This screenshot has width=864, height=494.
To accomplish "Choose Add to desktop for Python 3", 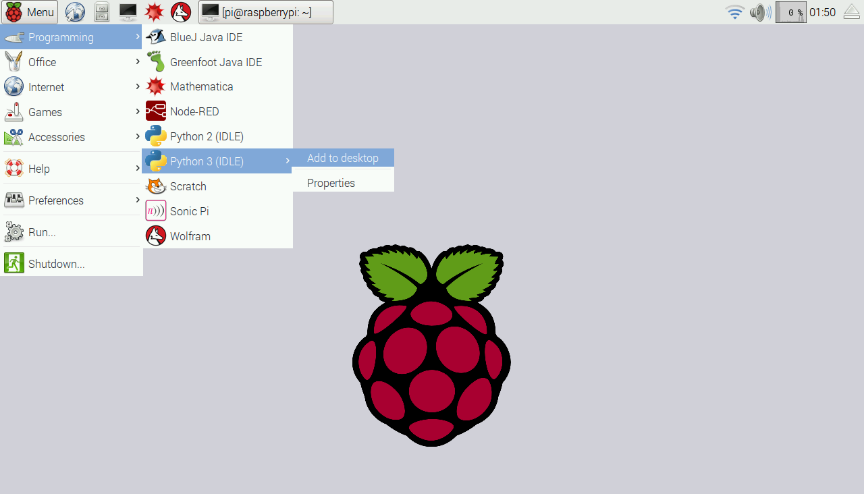I will tap(343, 158).
